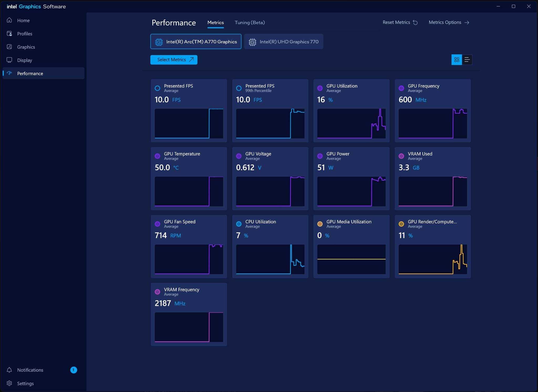Toggle GPU Render/Compute orange circle
The height and width of the screenshot is (392, 538).
click(x=401, y=224)
